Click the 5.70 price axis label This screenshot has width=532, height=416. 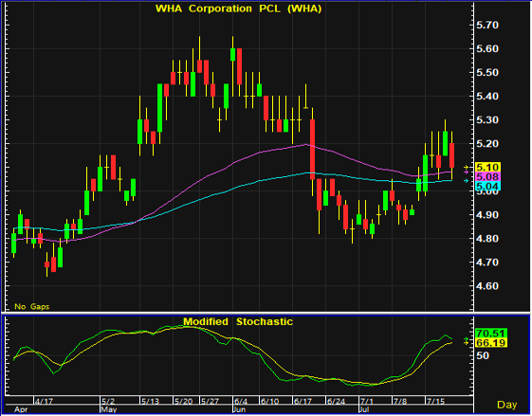[487, 25]
